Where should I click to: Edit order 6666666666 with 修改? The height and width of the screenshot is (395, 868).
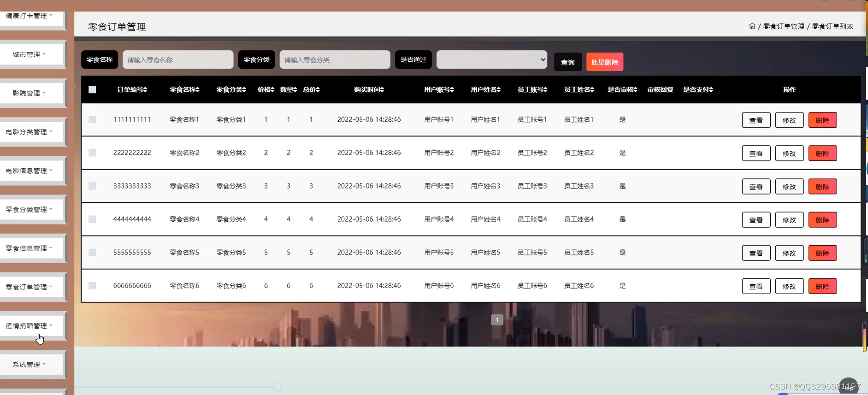tap(789, 286)
